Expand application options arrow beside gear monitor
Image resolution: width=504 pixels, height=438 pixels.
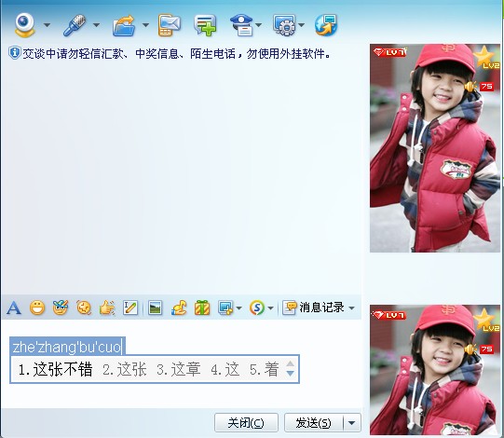point(302,25)
